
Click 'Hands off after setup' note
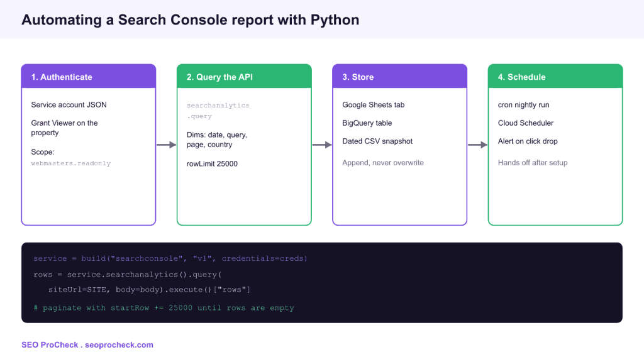pos(533,163)
